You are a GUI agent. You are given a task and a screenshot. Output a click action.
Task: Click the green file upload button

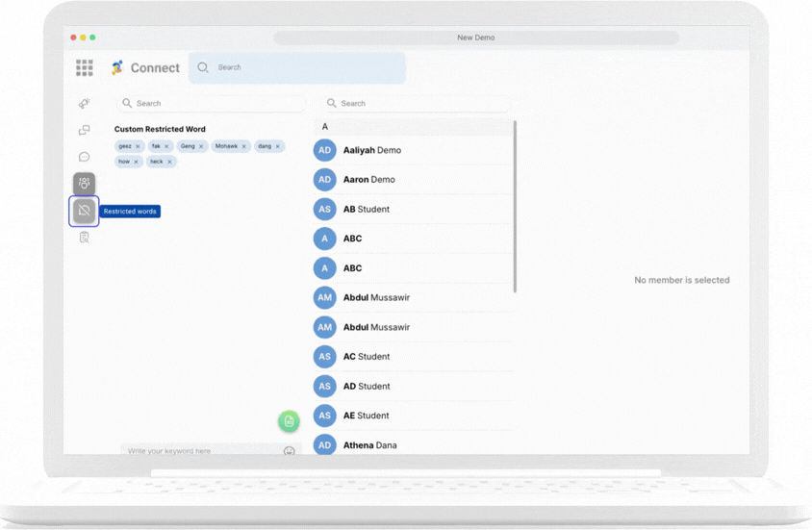tap(289, 421)
